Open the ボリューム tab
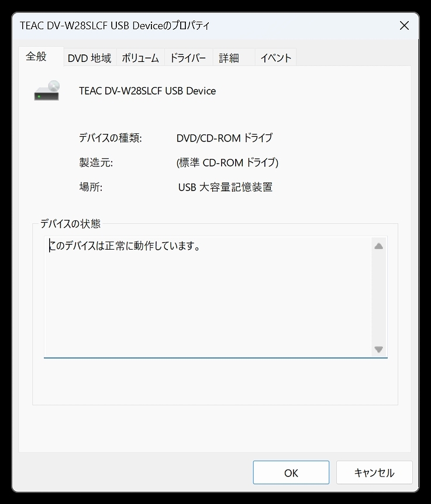The width and height of the screenshot is (431, 504). (140, 58)
